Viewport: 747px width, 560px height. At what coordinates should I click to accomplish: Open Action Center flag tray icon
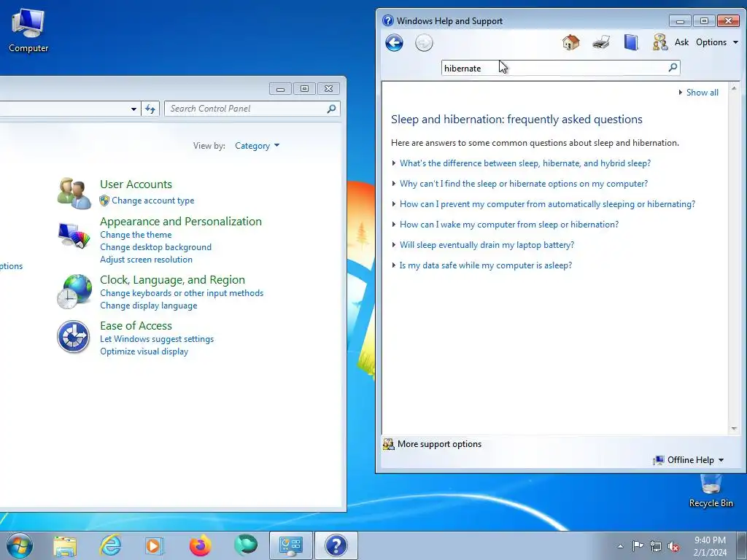tap(637, 546)
